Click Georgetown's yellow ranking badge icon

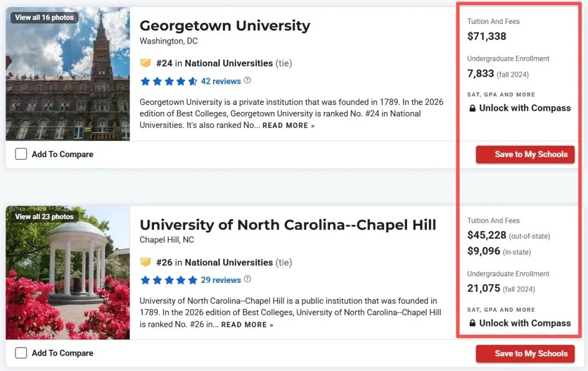(x=145, y=63)
